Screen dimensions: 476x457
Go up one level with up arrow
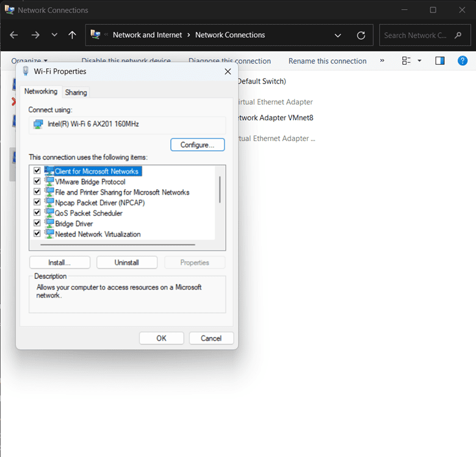tap(72, 35)
